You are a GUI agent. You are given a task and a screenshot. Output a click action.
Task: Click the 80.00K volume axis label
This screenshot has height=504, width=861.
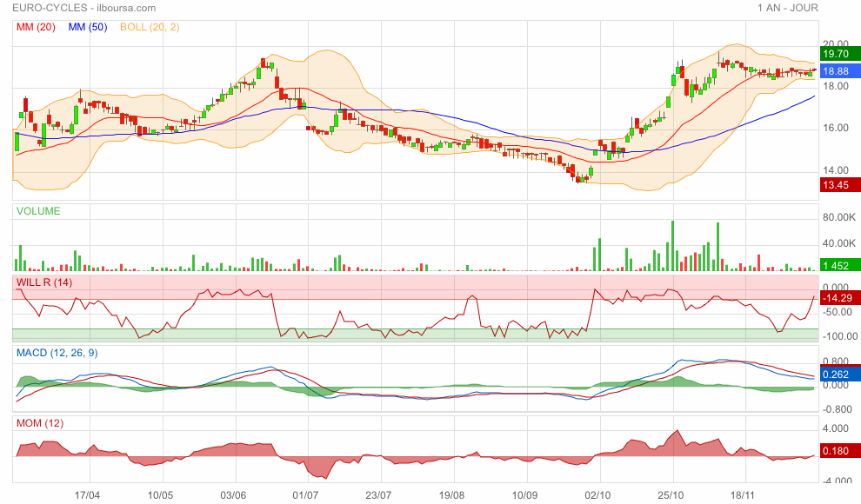(838, 217)
